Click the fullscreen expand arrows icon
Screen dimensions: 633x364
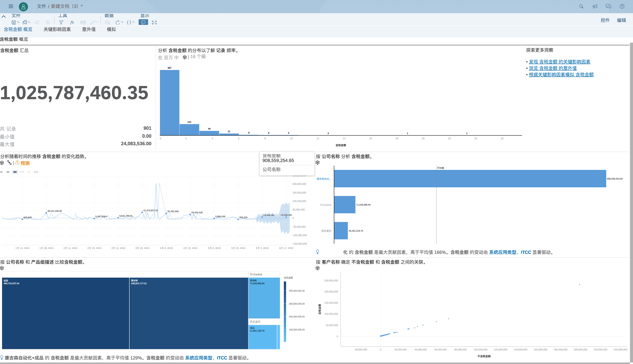154,22
